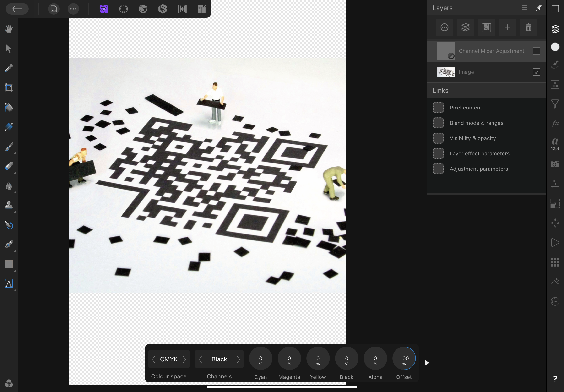Select the Clone stamp tool
The image size is (564, 392).
9,205
